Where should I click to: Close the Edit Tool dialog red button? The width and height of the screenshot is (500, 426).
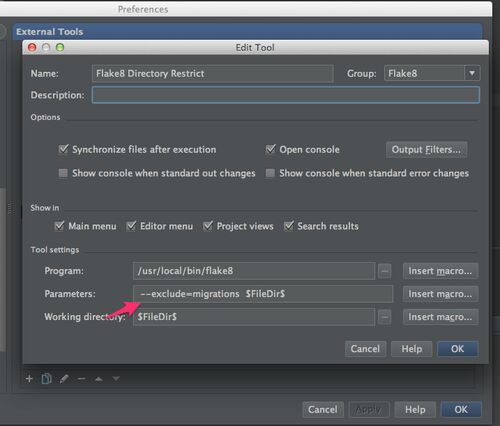point(32,48)
